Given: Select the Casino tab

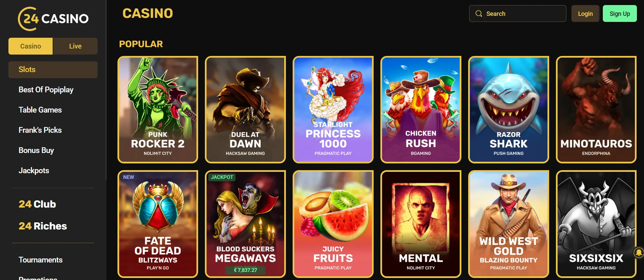Looking at the screenshot, I should [x=30, y=46].
